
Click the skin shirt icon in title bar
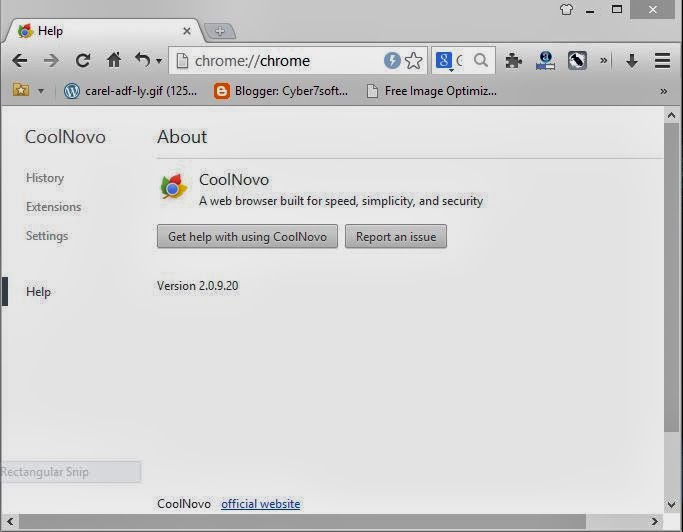566,10
